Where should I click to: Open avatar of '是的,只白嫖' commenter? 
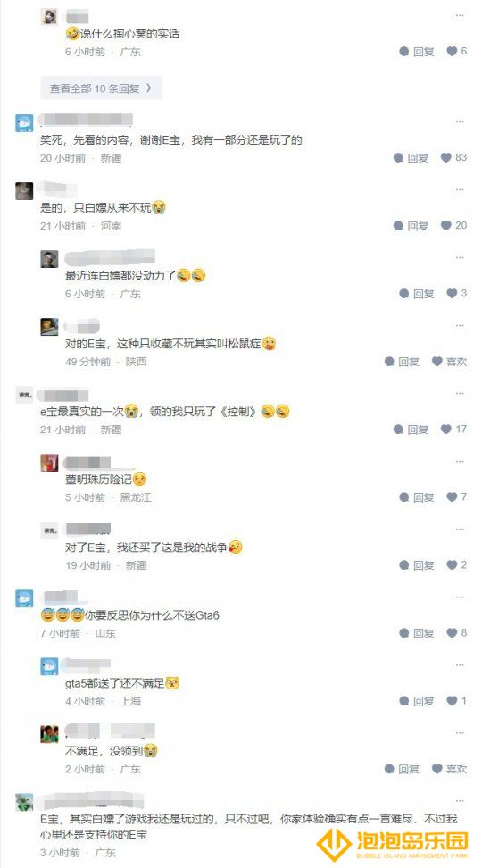click(24, 190)
